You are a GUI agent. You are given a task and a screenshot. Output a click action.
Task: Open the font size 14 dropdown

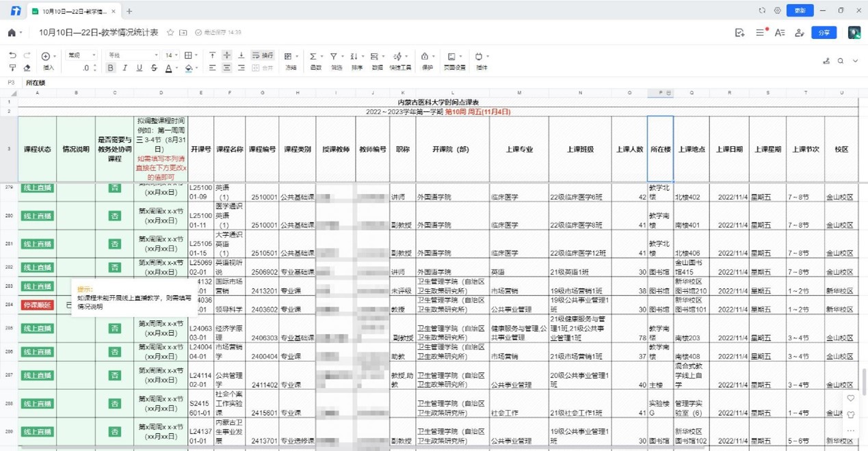(x=171, y=55)
